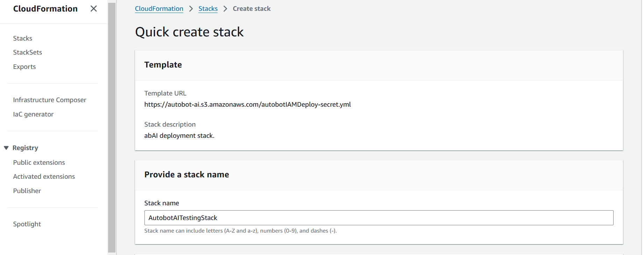The width and height of the screenshot is (644, 255).
Task: Collapse the Registry section triangle
Action: (x=6, y=148)
